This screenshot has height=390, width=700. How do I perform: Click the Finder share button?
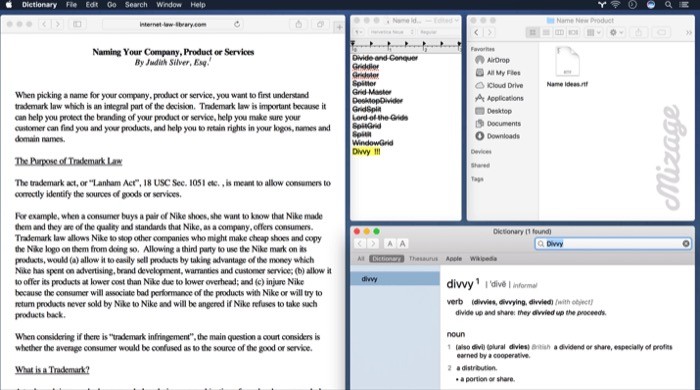point(638,32)
